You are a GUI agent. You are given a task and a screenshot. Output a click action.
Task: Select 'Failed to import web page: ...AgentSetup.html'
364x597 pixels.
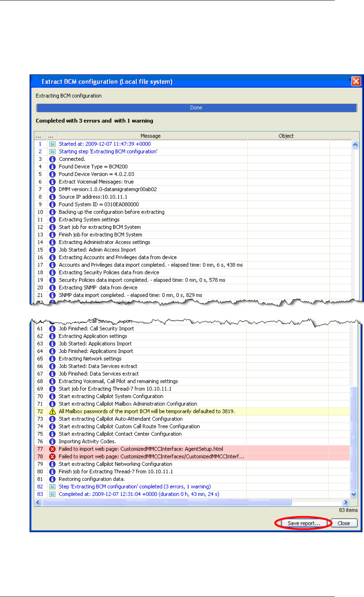coord(141,449)
